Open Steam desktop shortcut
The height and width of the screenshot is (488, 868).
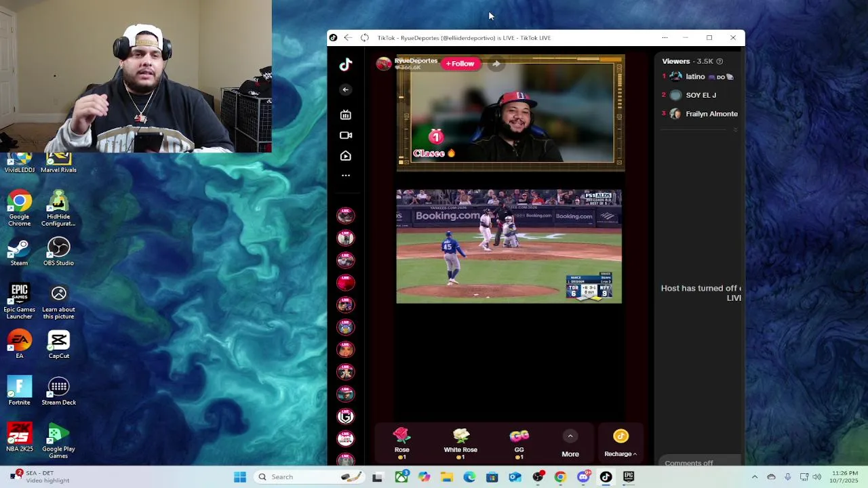pos(20,252)
